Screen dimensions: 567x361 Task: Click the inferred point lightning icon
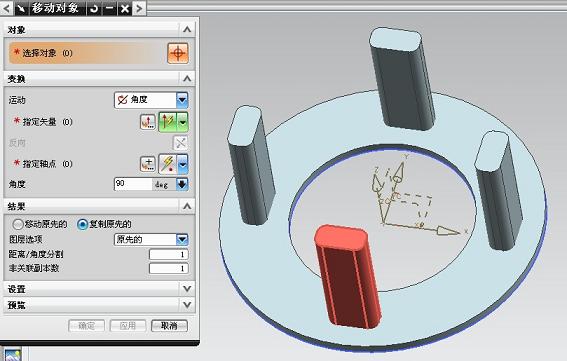(168, 164)
